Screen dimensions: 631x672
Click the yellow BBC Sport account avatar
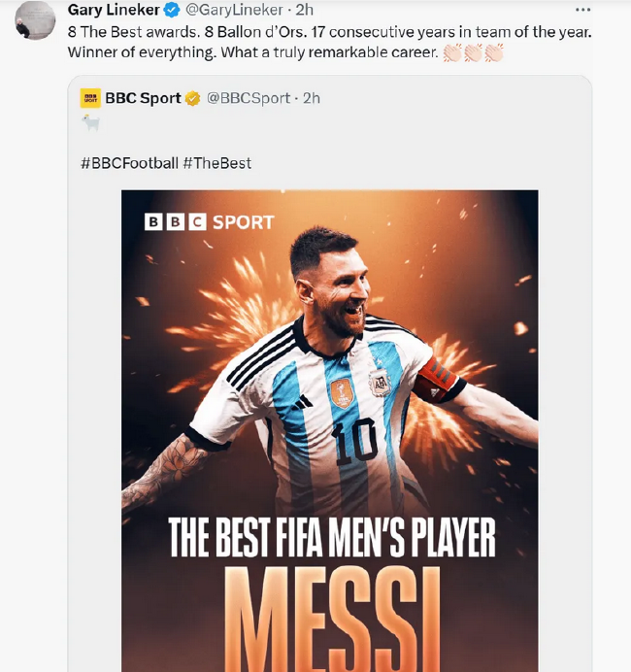90,98
